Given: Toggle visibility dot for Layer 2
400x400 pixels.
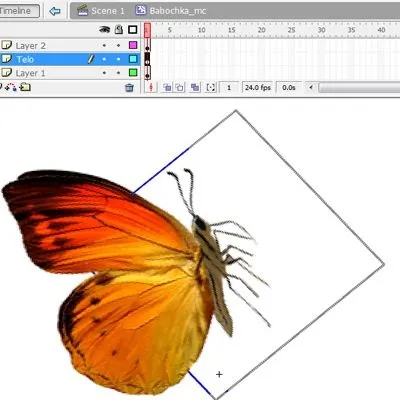Looking at the screenshot, I should (104, 45).
